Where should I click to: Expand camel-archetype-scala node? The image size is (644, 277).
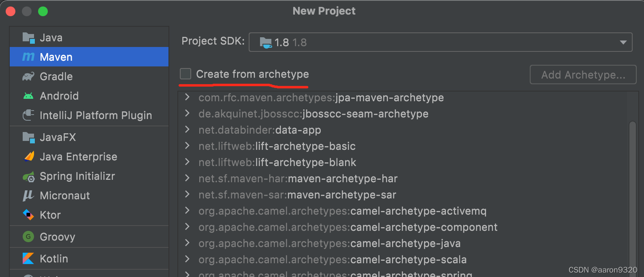(187, 259)
